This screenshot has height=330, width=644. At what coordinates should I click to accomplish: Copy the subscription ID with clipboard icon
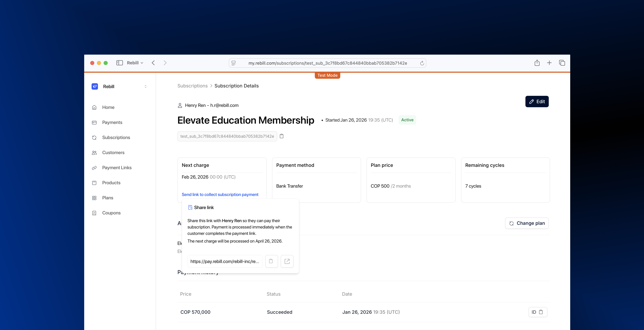(282, 136)
